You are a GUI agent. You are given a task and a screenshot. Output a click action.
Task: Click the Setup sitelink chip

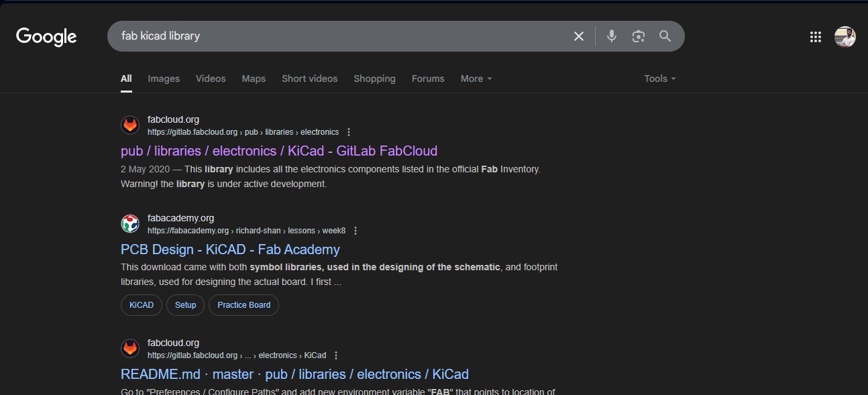point(186,305)
